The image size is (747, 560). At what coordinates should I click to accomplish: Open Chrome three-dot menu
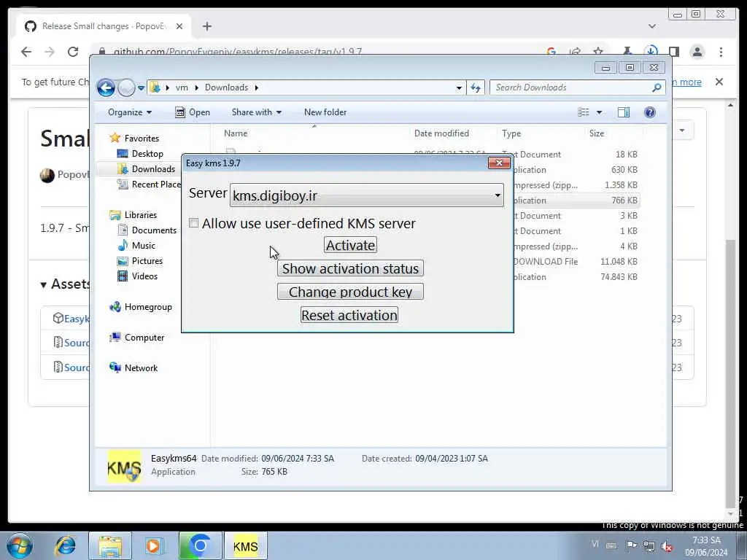click(x=721, y=52)
